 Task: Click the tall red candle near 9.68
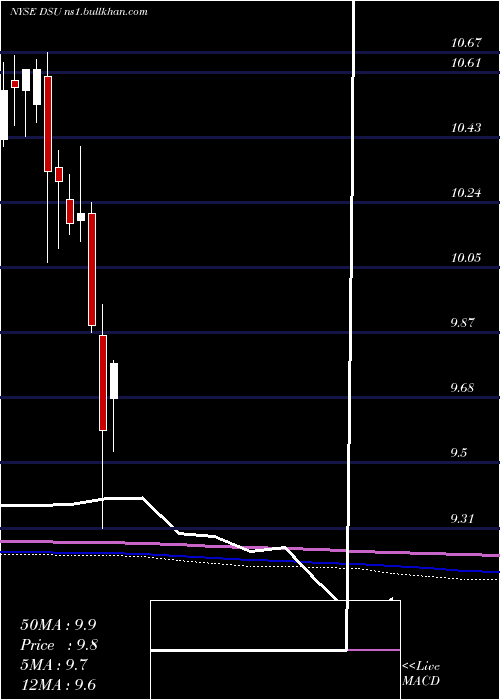103,383
